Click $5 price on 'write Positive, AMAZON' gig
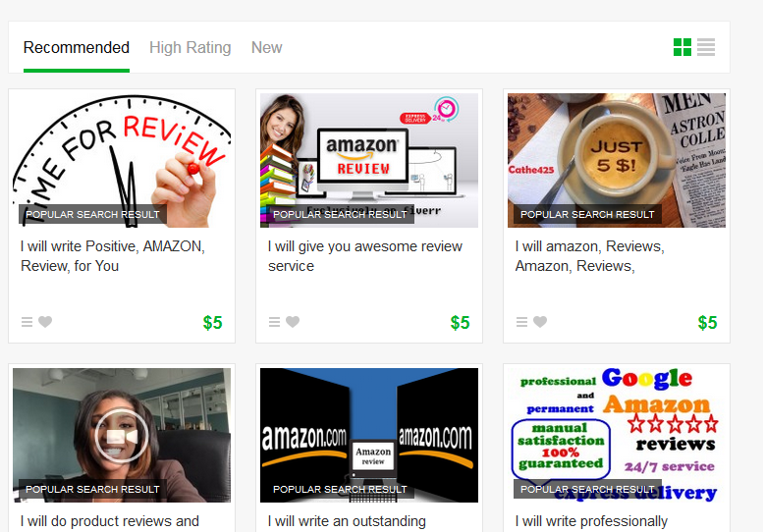Image resolution: width=763 pixels, height=532 pixels. pos(213,322)
